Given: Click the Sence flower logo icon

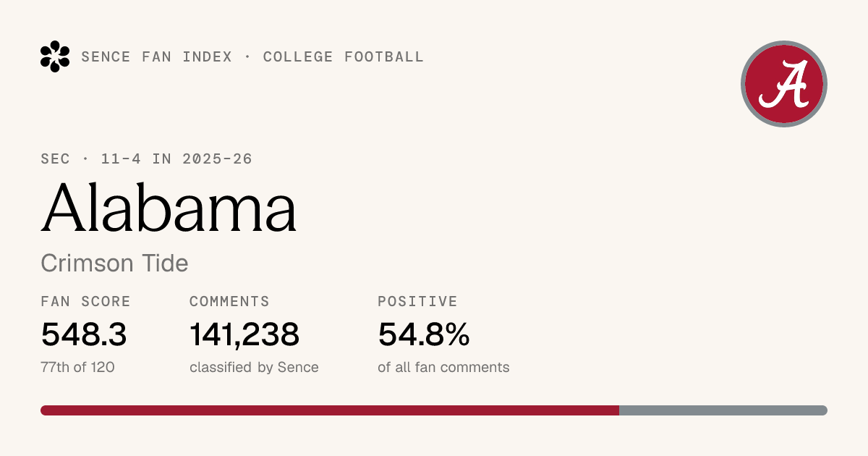Looking at the screenshot, I should [x=55, y=56].
